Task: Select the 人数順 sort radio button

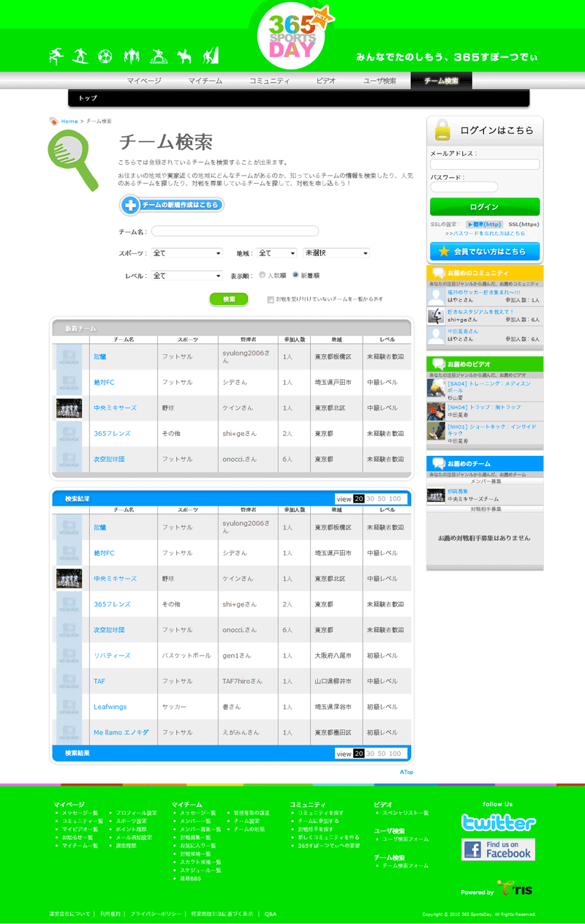Action: point(263,276)
